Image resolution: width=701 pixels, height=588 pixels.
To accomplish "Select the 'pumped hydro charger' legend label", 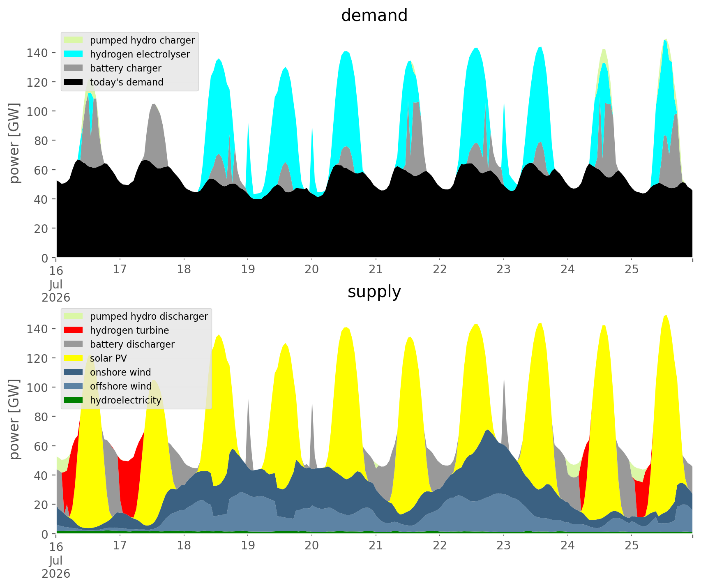I will pos(142,40).
